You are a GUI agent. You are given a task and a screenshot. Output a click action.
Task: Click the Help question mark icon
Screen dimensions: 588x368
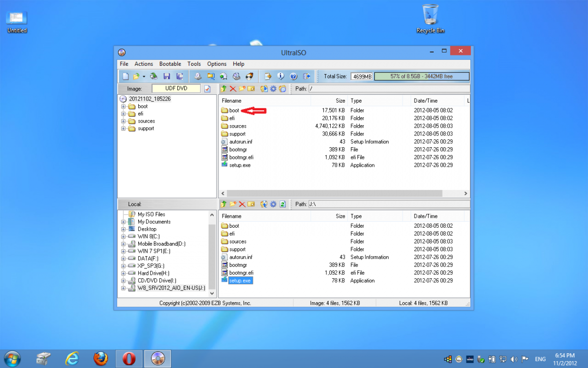294,76
